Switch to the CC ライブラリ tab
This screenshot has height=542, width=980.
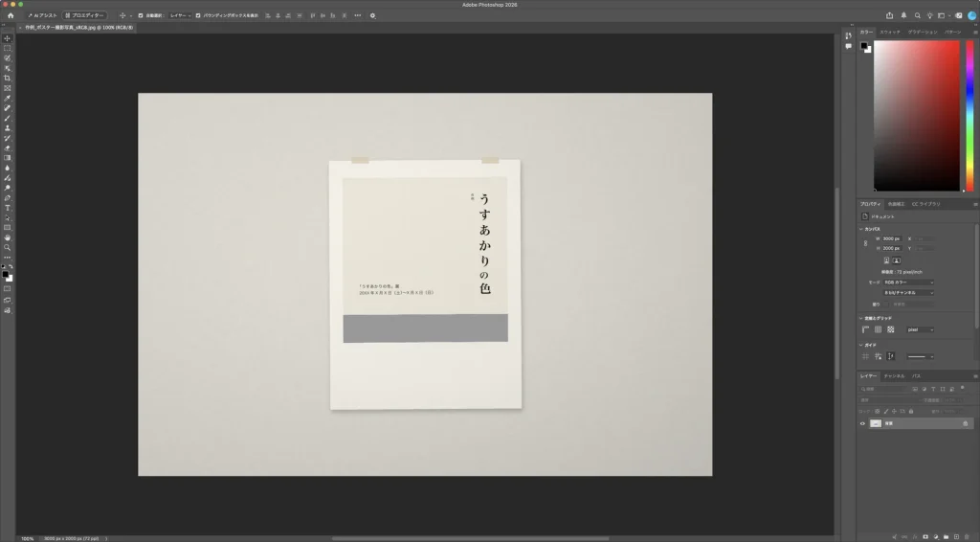click(x=925, y=204)
